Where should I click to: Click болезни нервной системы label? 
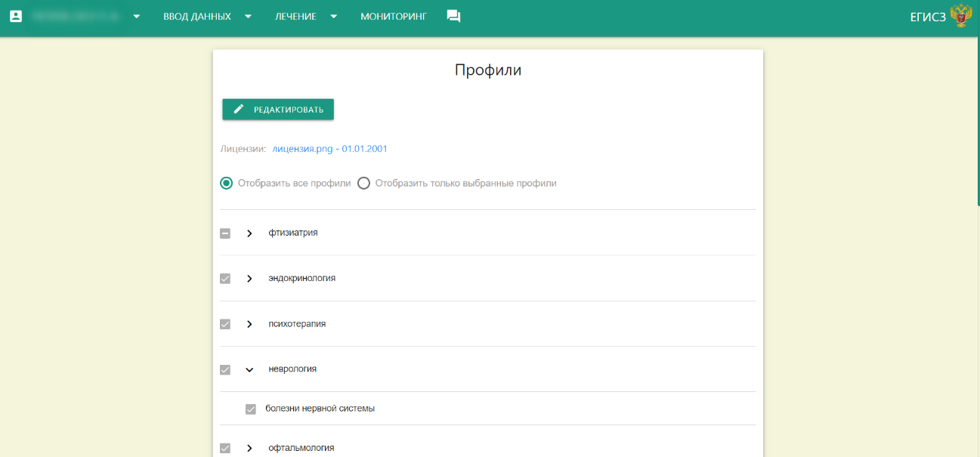320,408
